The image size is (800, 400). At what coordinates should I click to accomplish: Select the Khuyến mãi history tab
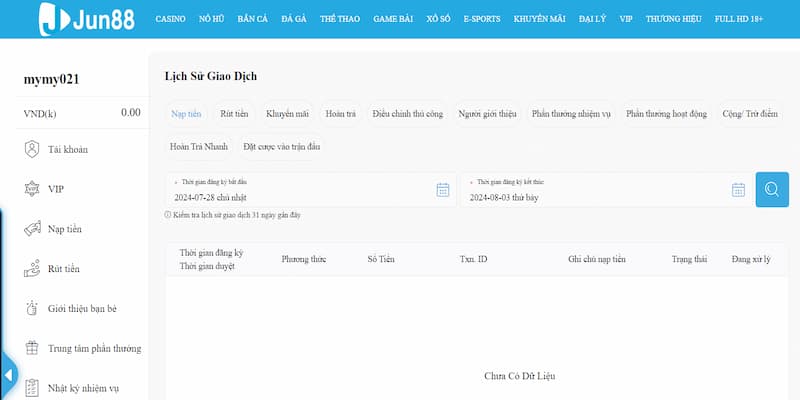[287, 114]
